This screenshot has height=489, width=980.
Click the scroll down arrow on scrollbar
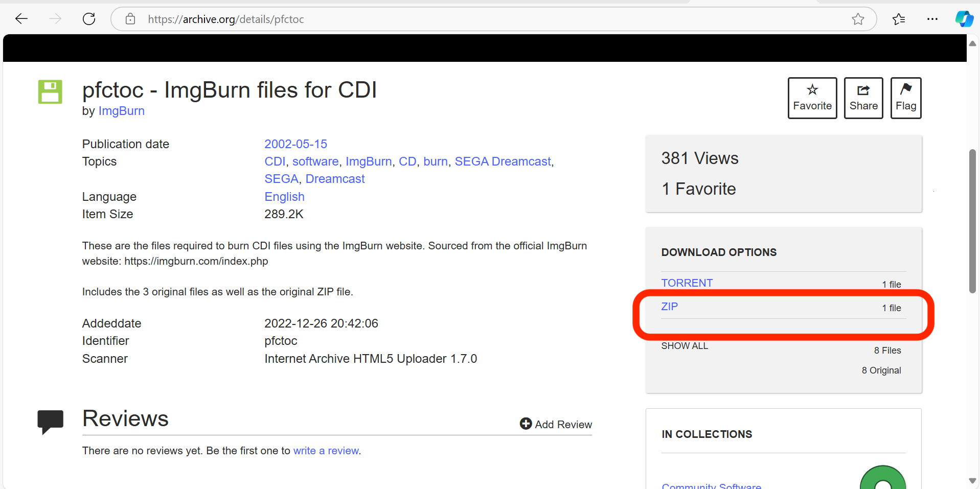[x=972, y=480]
